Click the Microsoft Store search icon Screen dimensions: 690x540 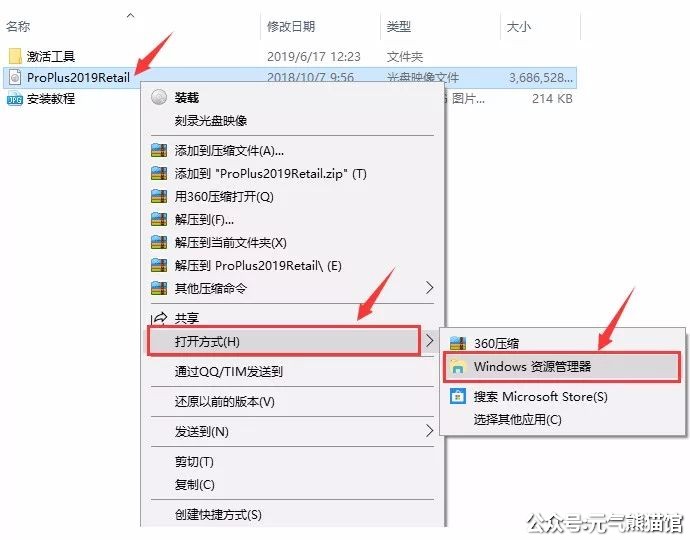coord(458,397)
